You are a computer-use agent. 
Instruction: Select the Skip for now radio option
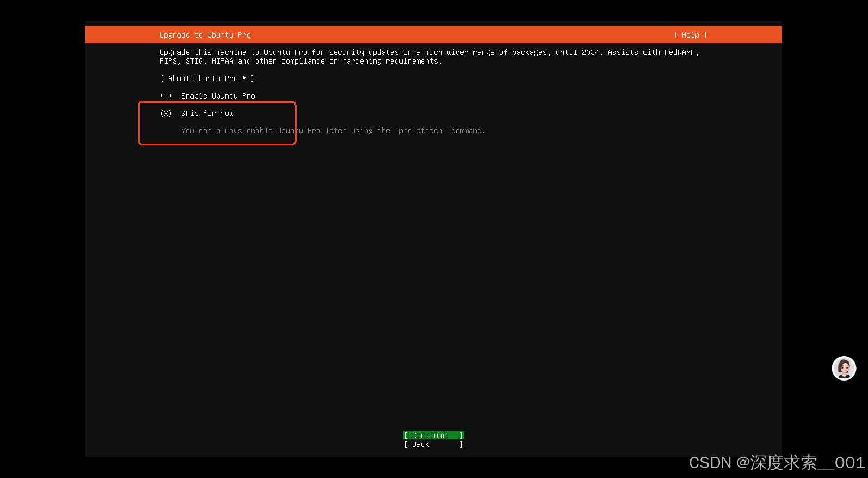point(197,113)
